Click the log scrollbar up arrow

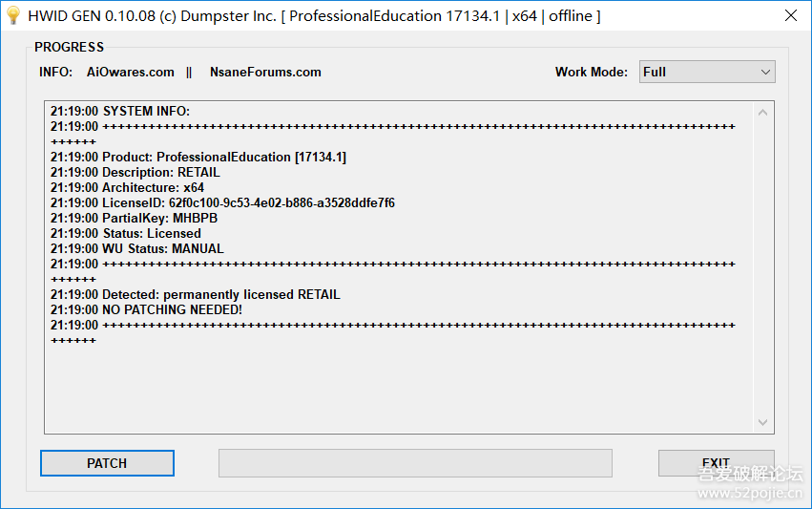pyautogui.click(x=762, y=113)
